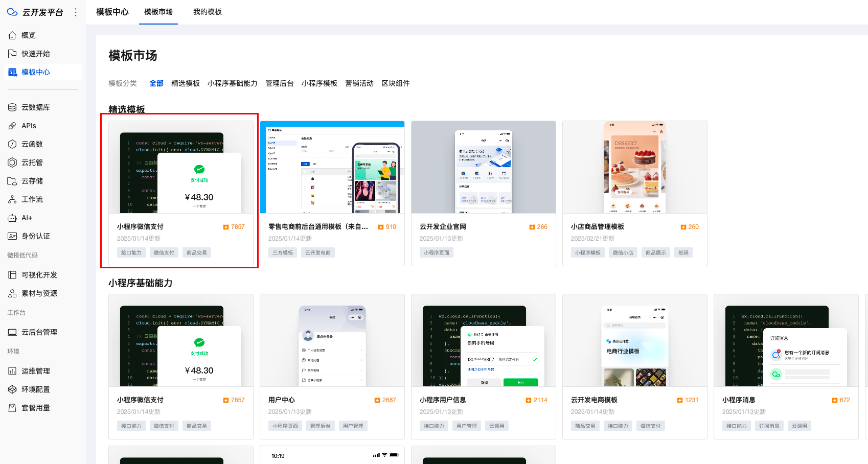Click the APIs link icon
This screenshot has width=868, height=464.
(12, 126)
